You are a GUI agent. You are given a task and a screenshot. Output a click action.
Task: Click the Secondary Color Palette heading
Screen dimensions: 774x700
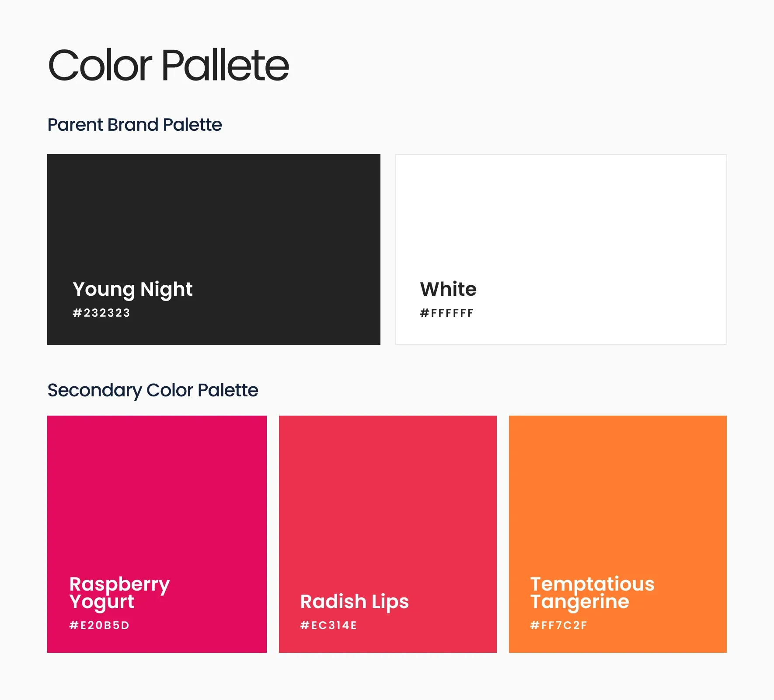click(x=153, y=390)
